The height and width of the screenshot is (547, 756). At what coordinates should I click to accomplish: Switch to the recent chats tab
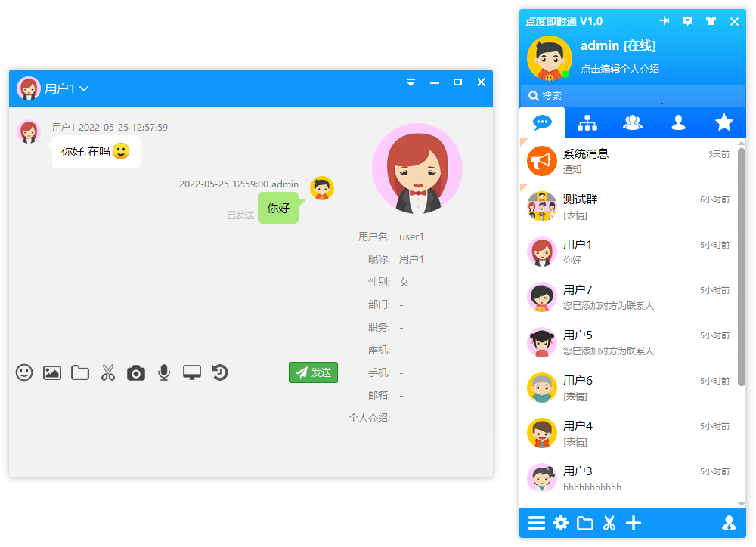542,122
